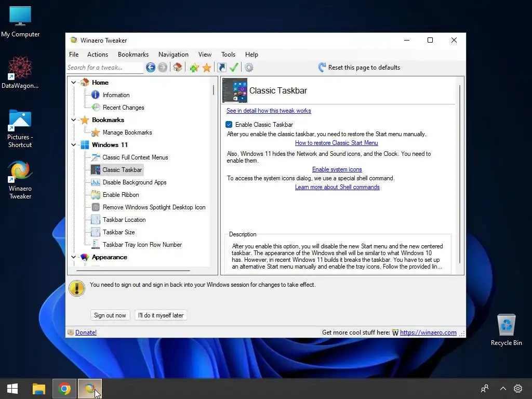
Task: Click the Back navigation arrow icon
Action: pos(151,68)
